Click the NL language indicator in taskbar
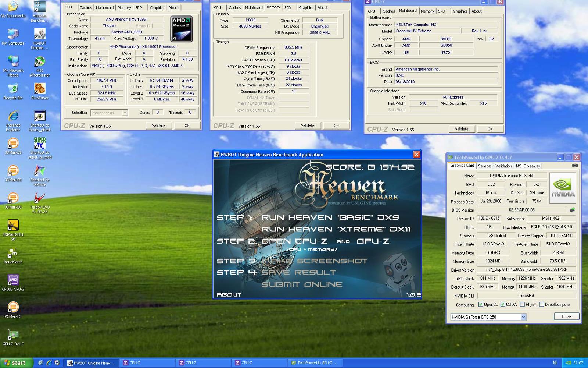 click(555, 363)
